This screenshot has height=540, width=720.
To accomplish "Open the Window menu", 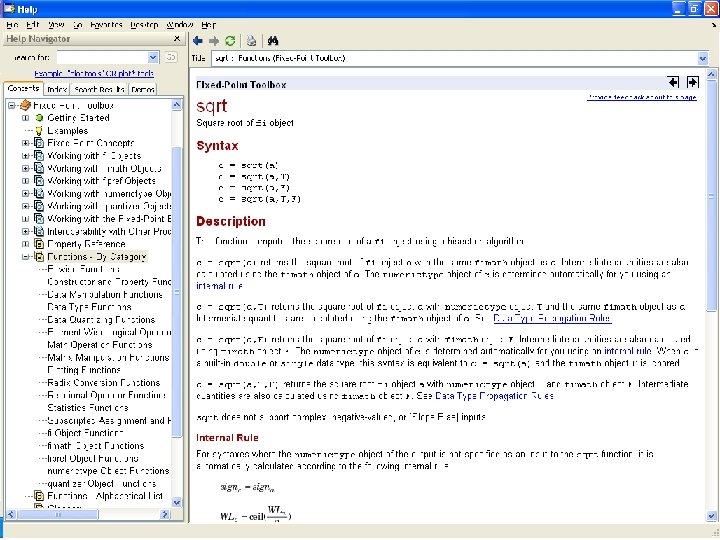I will coord(180,25).
